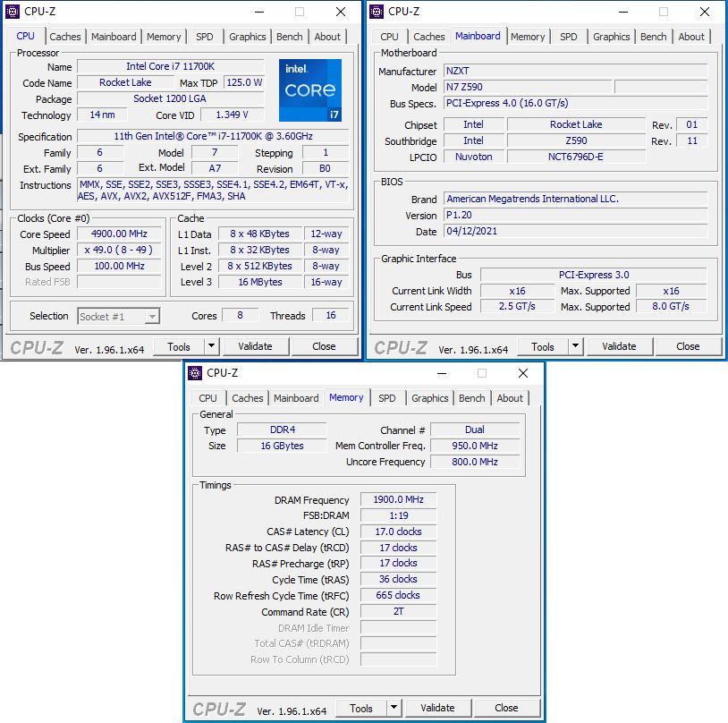This screenshot has width=728, height=723.
Task: Switch to the Memory tab in the CPU window
Action: click(x=164, y=37)
